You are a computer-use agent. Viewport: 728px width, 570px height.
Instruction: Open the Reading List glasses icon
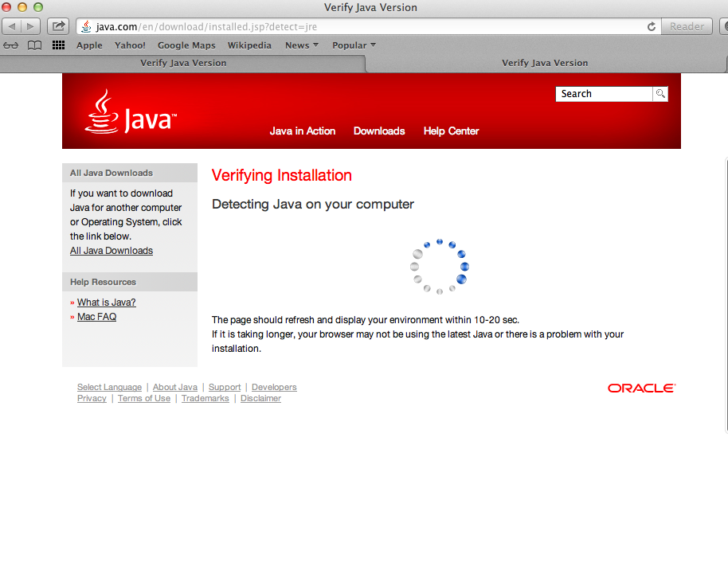tap(10, 45)
